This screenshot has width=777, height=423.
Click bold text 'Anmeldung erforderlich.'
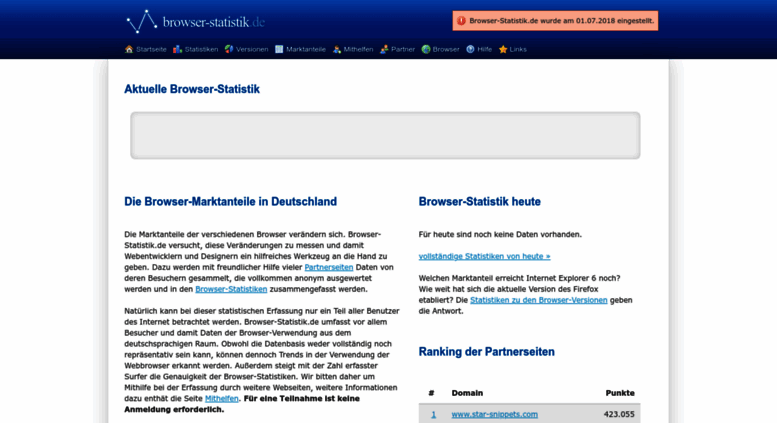[x=174, y=409]
